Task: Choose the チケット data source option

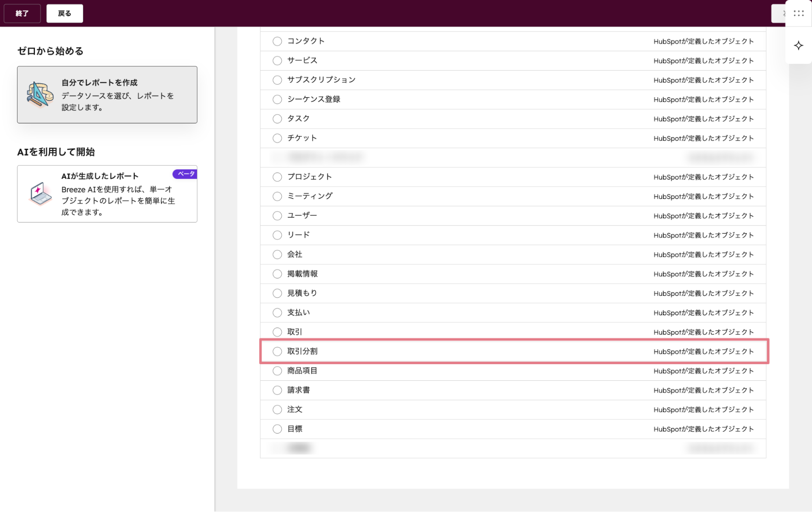Action: click(277, 138)
